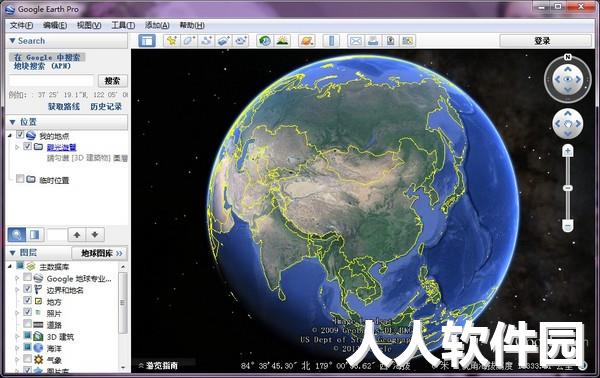The height and width of the screenshot is (378, 600).
Task: Open the 观光游览 folder link
Action: pos(62,147)
